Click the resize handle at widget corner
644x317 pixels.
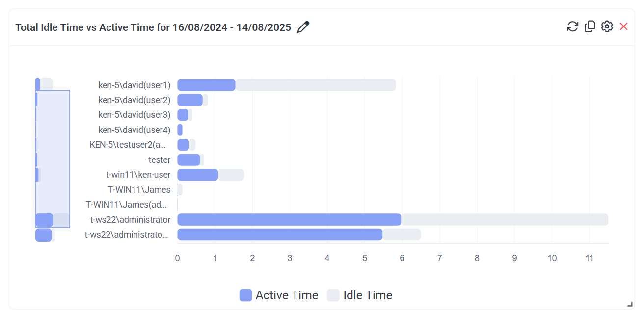630,305
